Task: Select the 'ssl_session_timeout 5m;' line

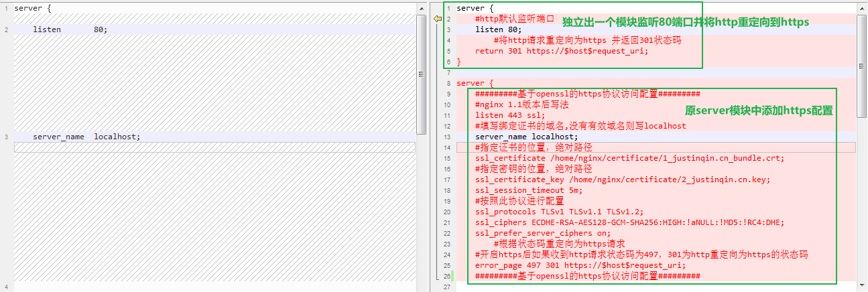Action: 529,190
